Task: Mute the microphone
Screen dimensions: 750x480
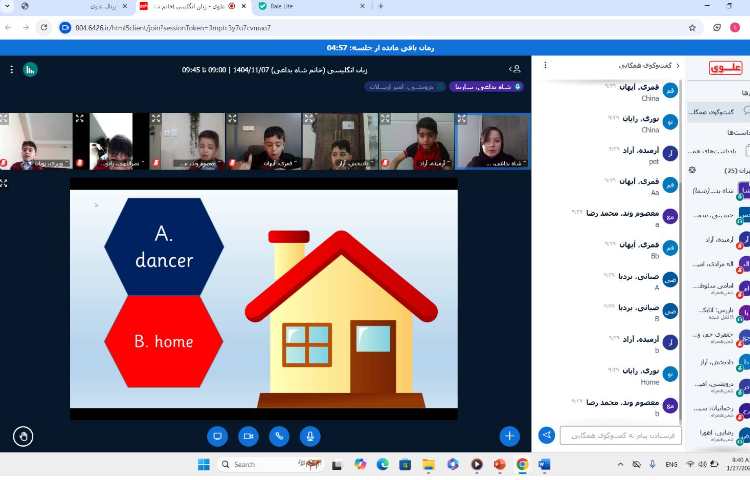Action: point(310,436)
